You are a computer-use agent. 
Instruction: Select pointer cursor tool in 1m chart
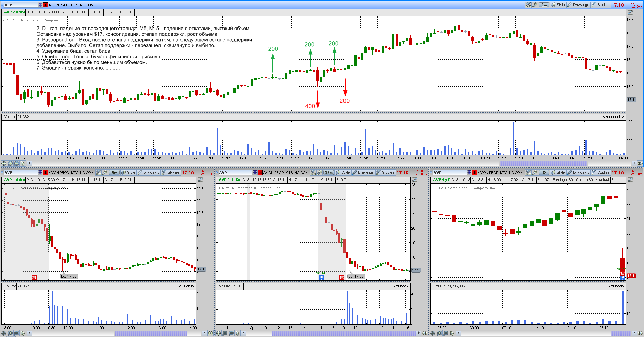coord(23,163)
